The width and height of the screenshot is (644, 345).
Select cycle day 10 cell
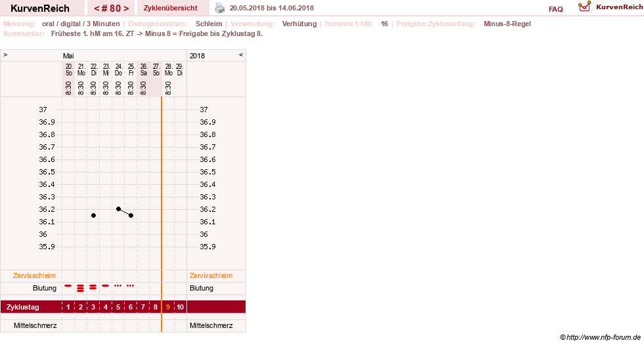(x=181, y=307)
